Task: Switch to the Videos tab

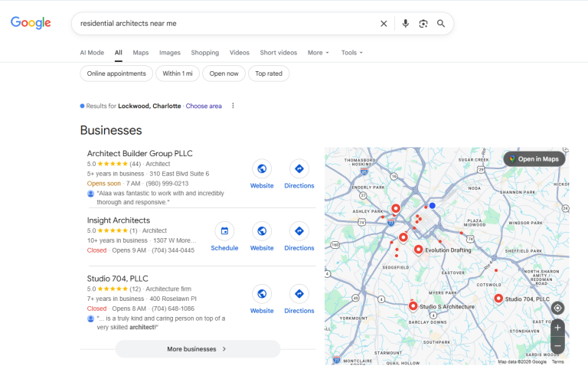Action: pyautogui.click(x=239, y=53)
